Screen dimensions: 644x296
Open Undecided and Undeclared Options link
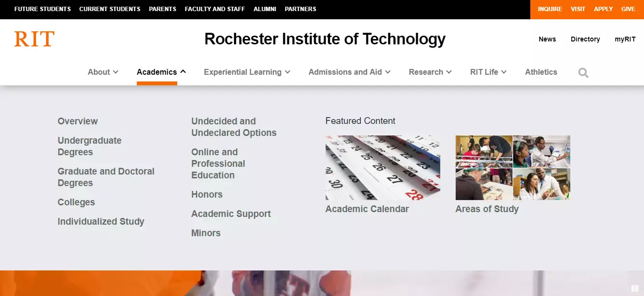click(x=234, y=127)
